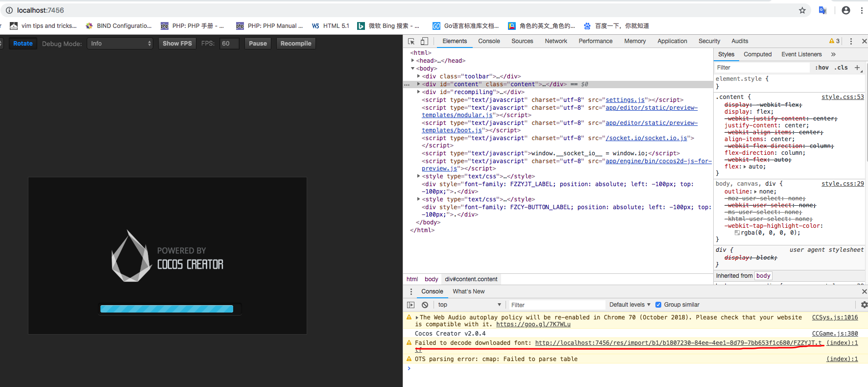
Task: Open the console drawer three-dot menu
Action: pos(411,291)
